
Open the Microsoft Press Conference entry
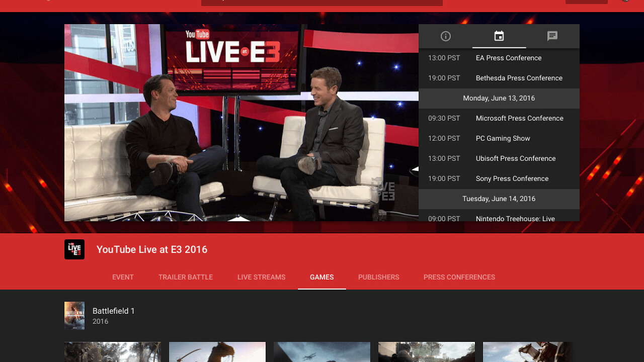(x=519, y=118)
